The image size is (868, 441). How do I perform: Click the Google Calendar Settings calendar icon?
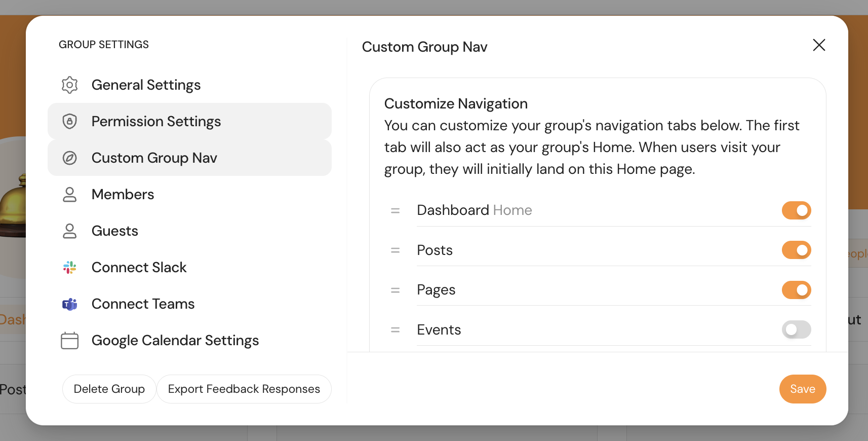click(x=70, y=341)
